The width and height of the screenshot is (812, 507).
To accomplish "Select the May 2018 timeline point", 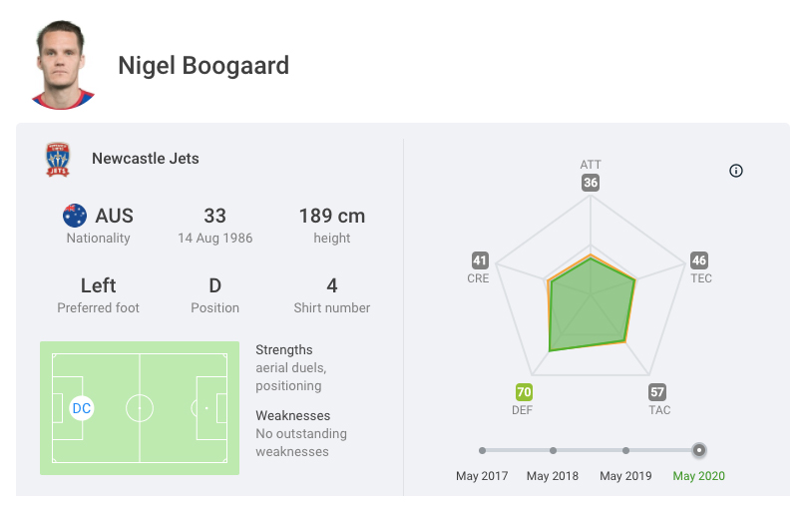I will pos(554,450).
